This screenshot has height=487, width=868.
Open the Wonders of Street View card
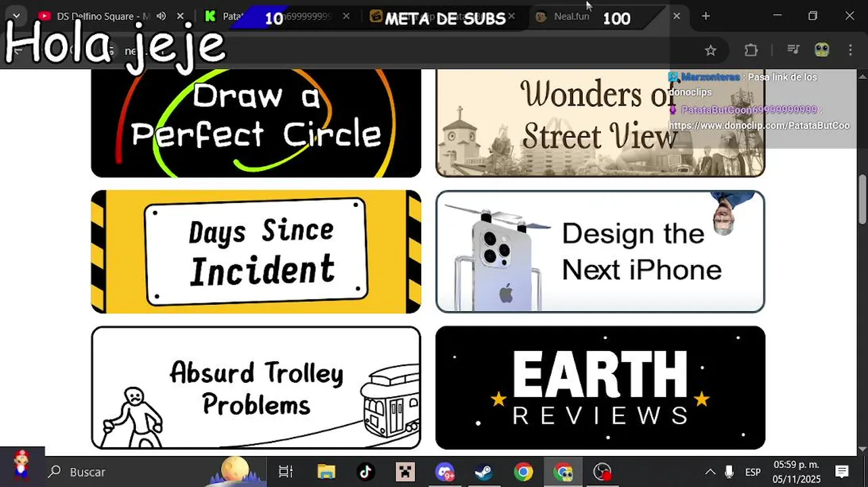pyautogui.click(x=600, y=123)
